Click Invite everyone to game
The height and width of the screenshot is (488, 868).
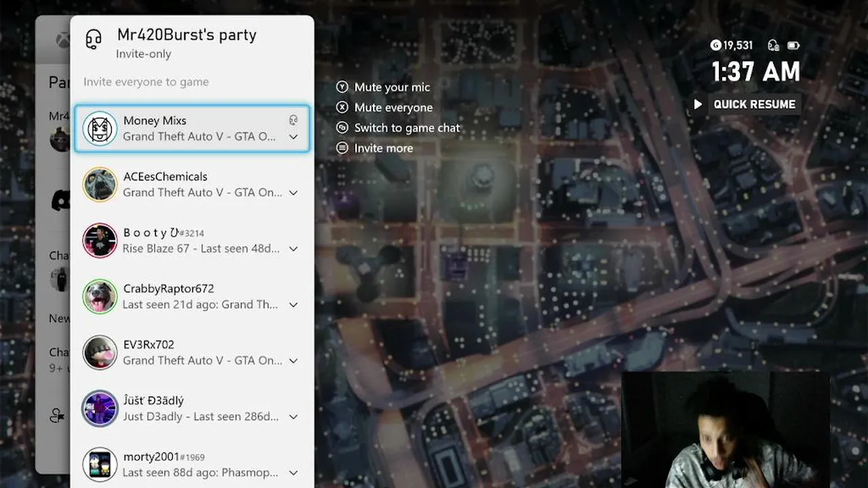(146, 82)
